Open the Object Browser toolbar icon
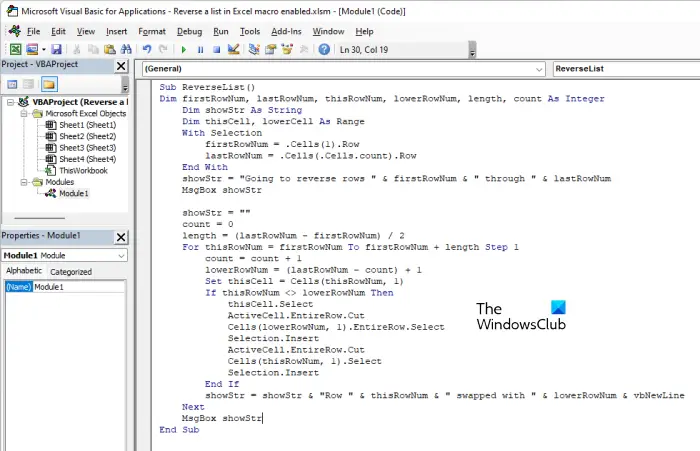Screen dimensions: 700x451 287,49
